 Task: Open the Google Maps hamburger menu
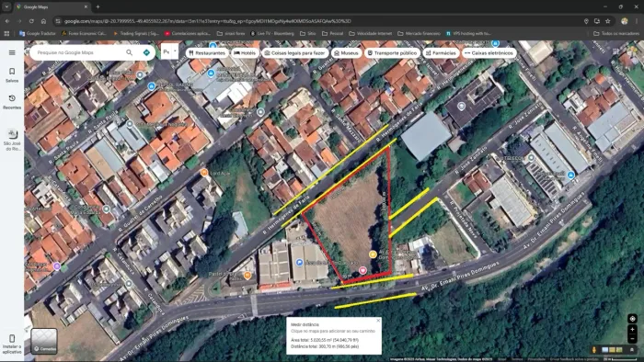12,52
